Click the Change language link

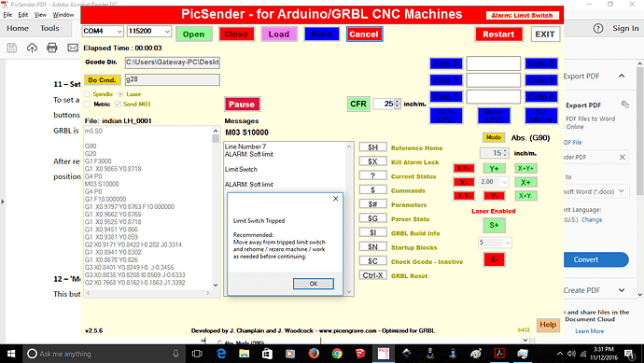coord(592,219)
